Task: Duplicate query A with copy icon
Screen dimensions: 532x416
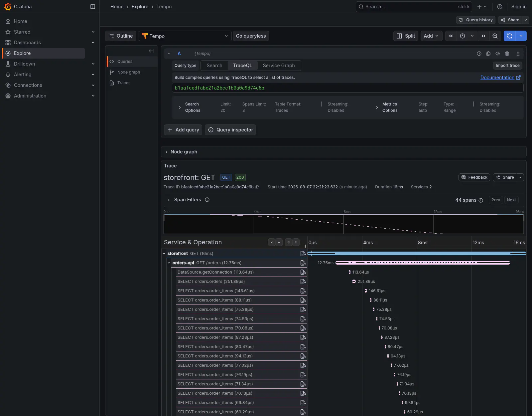Action: point(488,54)
